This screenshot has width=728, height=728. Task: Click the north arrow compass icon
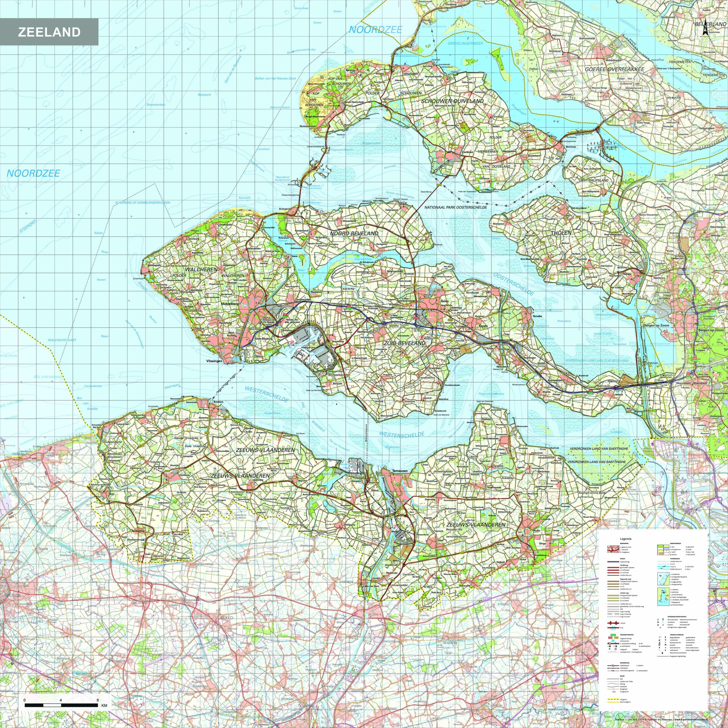click(x=705, y=29)
